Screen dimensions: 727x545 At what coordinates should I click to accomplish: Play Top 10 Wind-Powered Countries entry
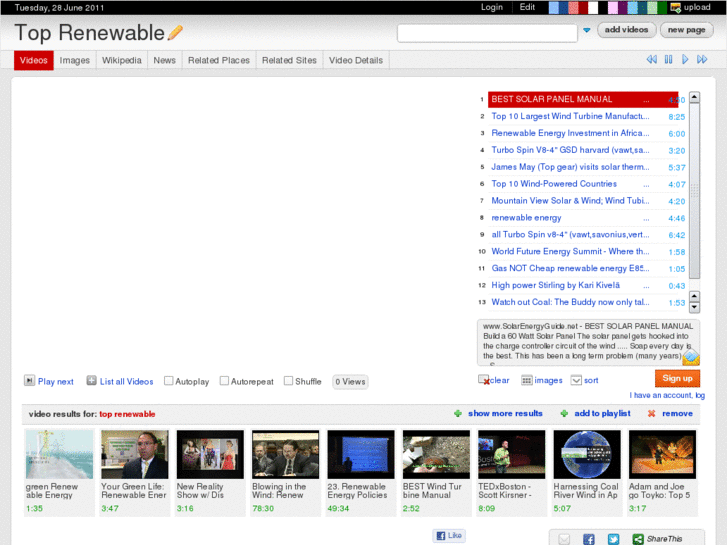click(554, 184)
